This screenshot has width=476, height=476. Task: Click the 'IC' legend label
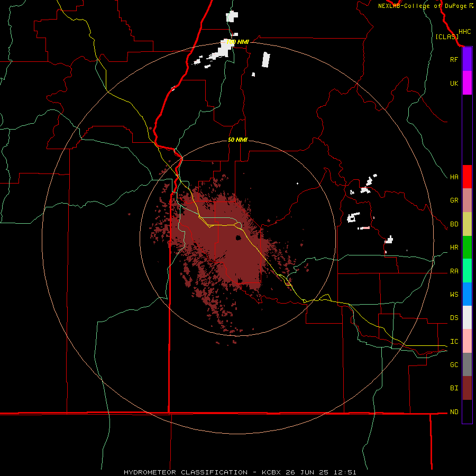(x=454, y=342)
